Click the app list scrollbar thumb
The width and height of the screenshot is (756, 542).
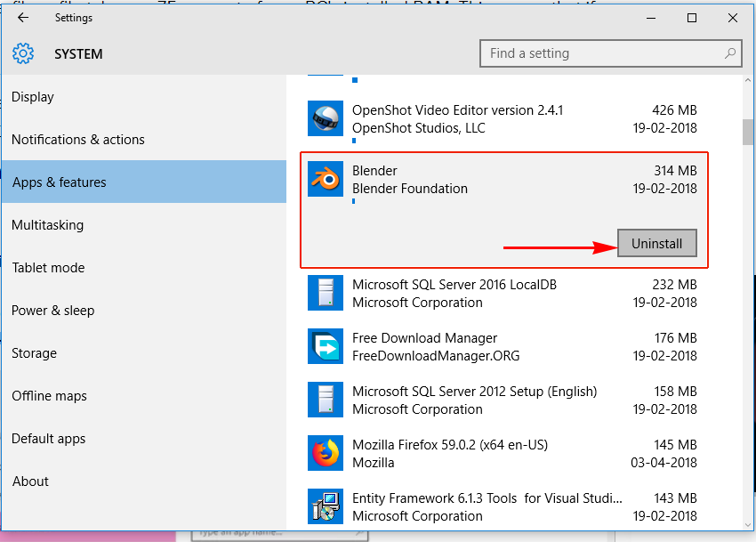tap(747, 133)
